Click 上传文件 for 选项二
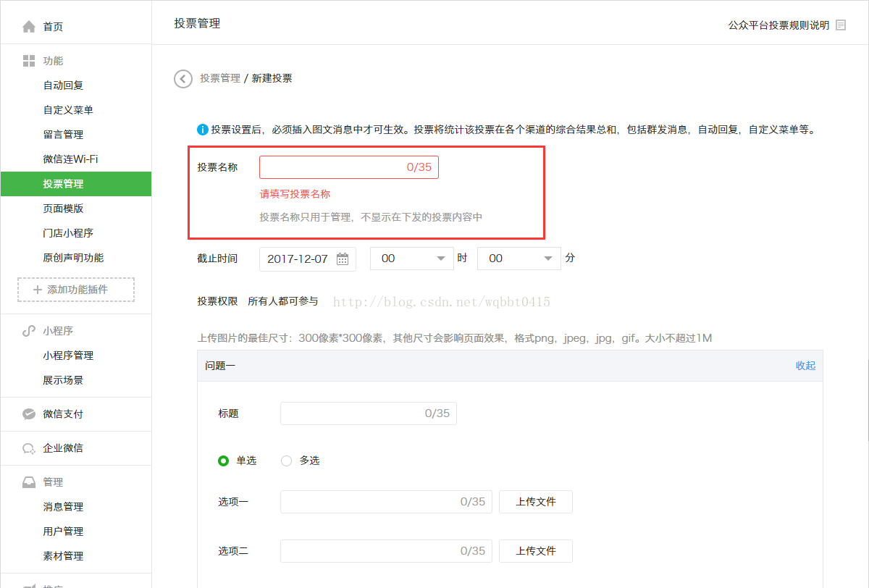Screen dimensions: 869x588 tap(536, 551)
